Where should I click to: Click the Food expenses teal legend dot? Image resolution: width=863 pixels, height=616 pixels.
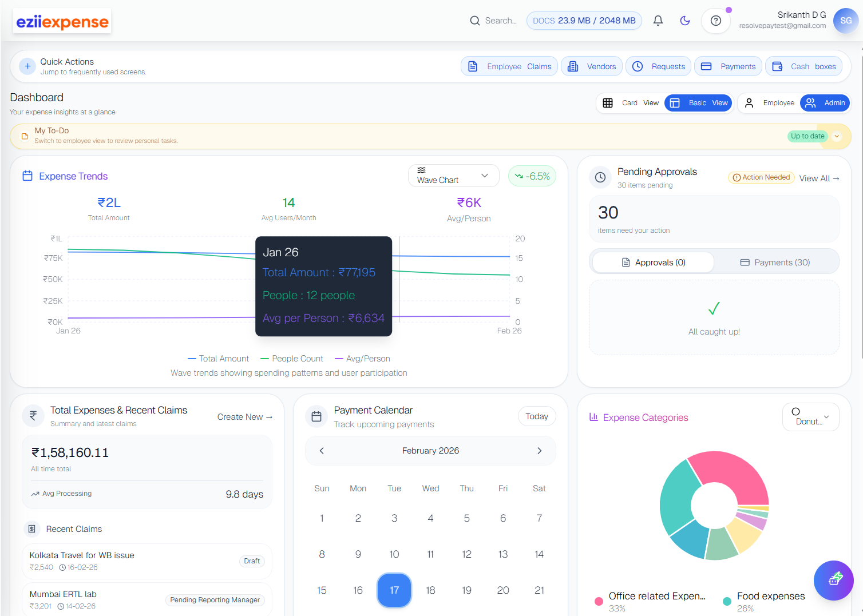point(727,601)
